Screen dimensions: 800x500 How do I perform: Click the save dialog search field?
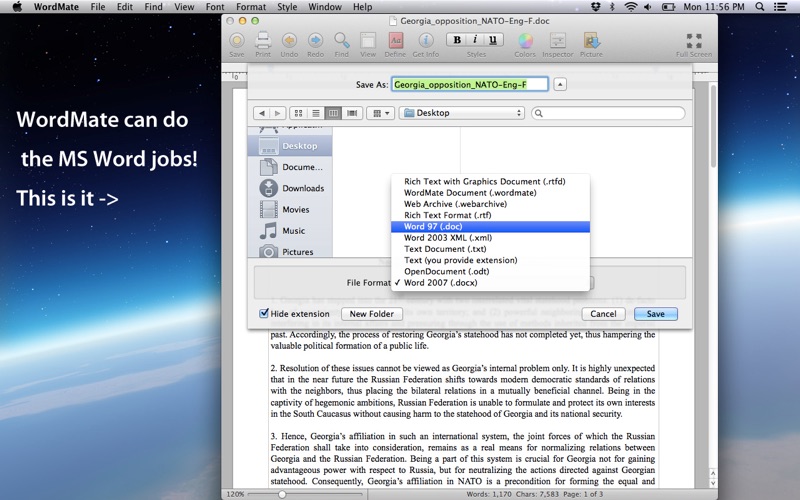[608, 113]
